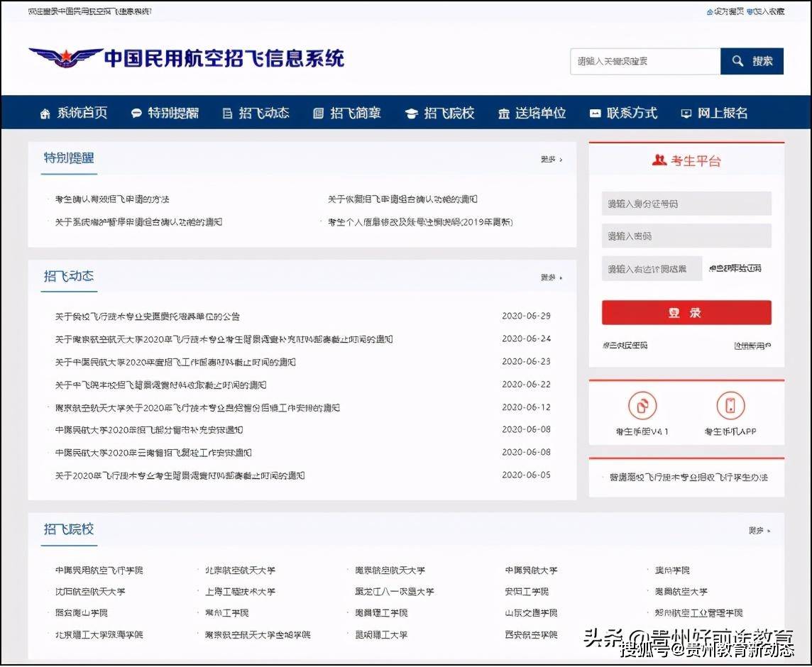Focus the verification code input field
The image size is (812, 667).
(x=652, y=269)
